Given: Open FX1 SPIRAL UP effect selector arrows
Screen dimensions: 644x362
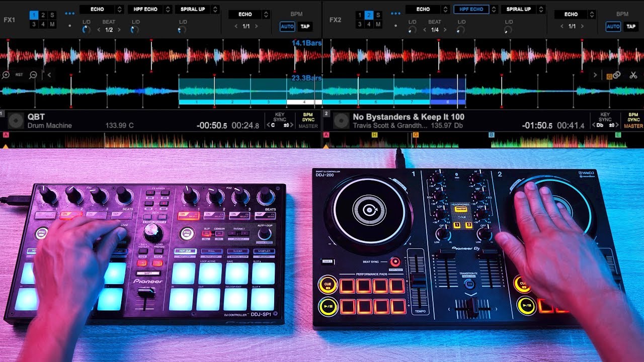Looking at the screenshot, I should (x=215, y=9).
